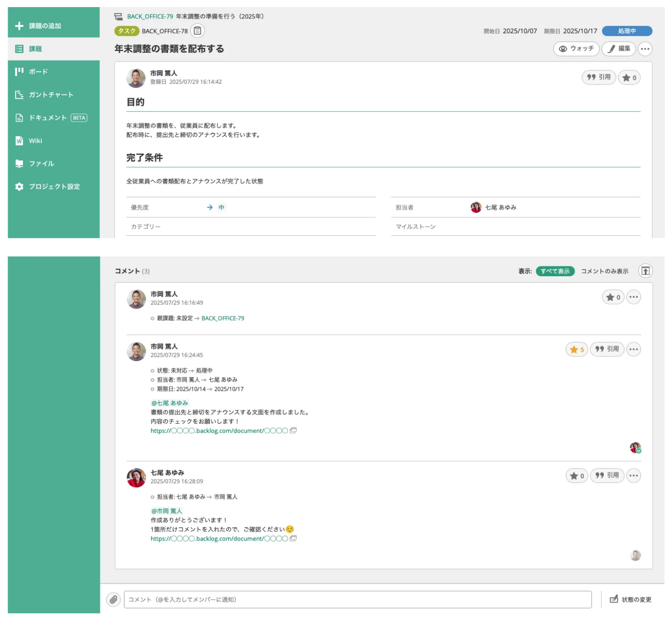
Task: Click the 編集 button
Action: pos(618,49)
